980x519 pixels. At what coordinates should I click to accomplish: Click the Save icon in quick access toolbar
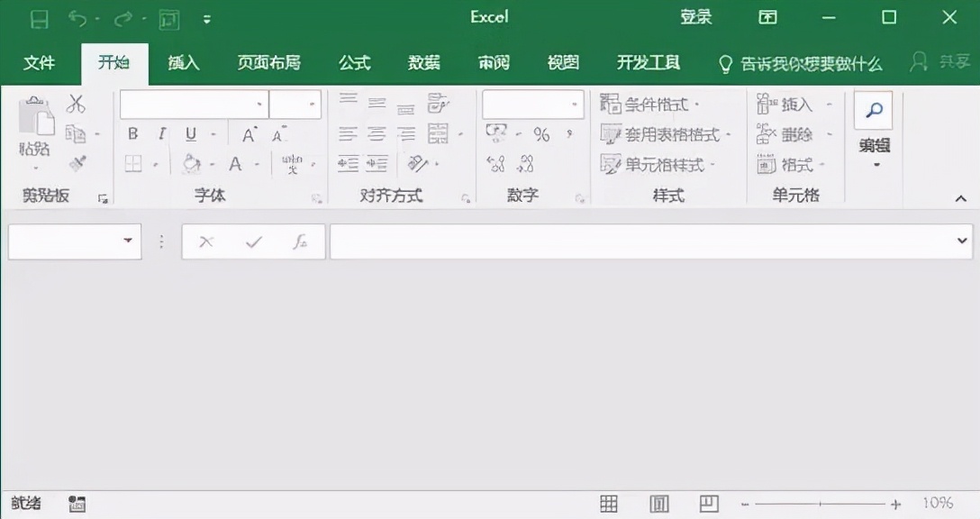click(x=40, y=20)
